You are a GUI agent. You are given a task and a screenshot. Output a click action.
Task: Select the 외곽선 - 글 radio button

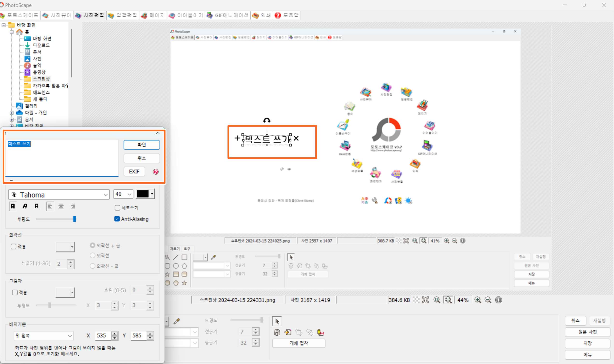[92, 266]
